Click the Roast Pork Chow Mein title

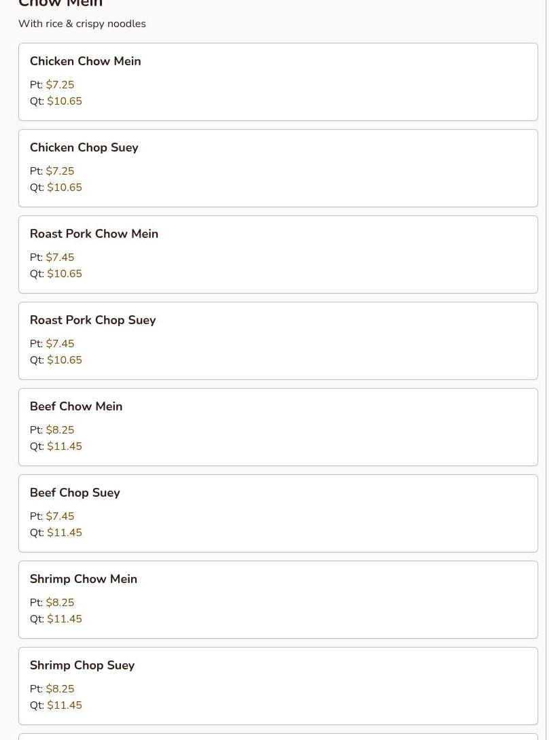(94, 234)
